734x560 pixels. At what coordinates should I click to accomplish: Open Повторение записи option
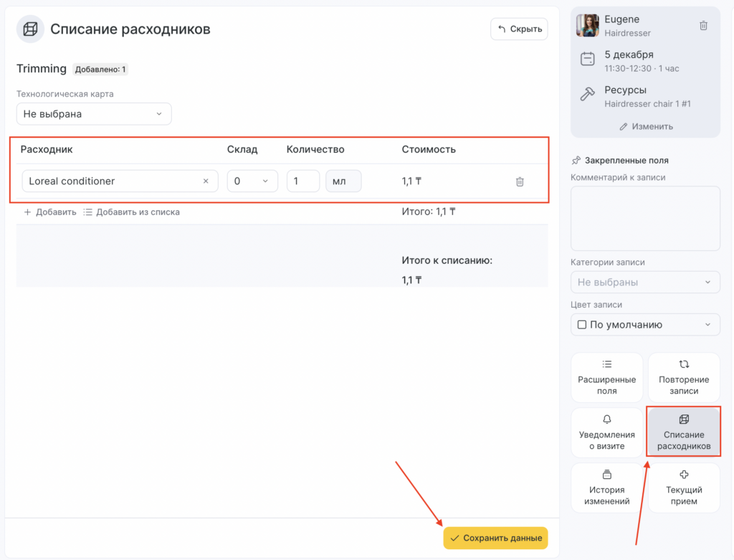(684, 378)
